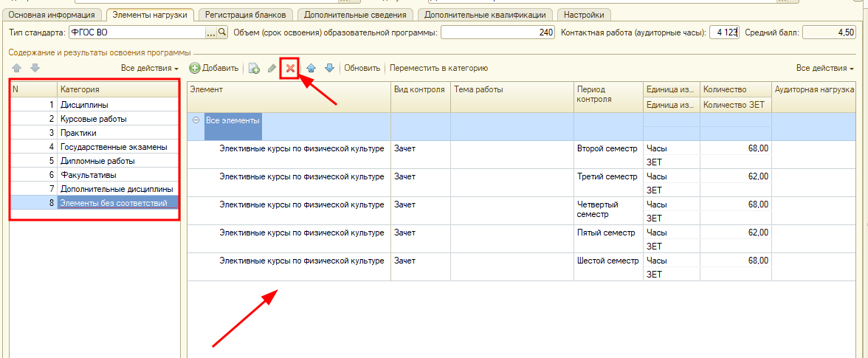Click gray down arrow in category panel
Screen dimensions: 868x358
point(34,68)
